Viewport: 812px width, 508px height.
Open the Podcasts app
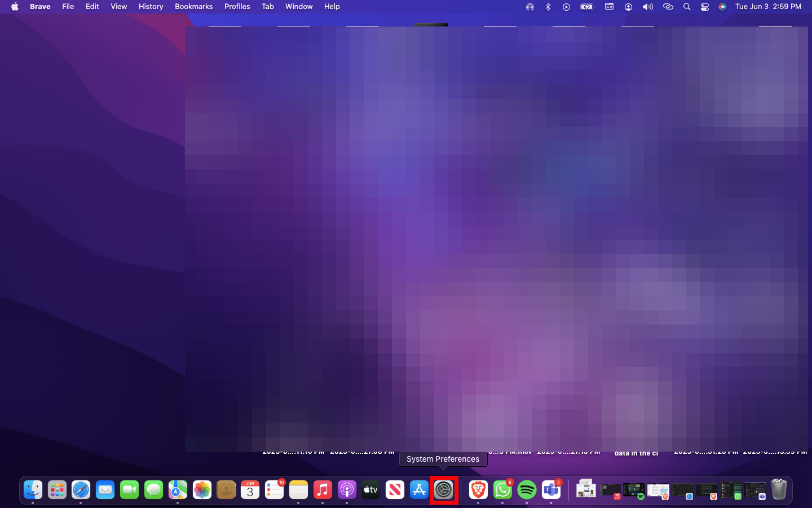347,489
